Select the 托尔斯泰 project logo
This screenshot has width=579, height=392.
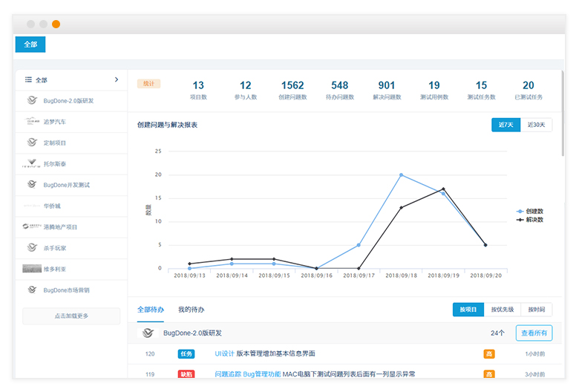pyautogui.click(x=32, y=163)
